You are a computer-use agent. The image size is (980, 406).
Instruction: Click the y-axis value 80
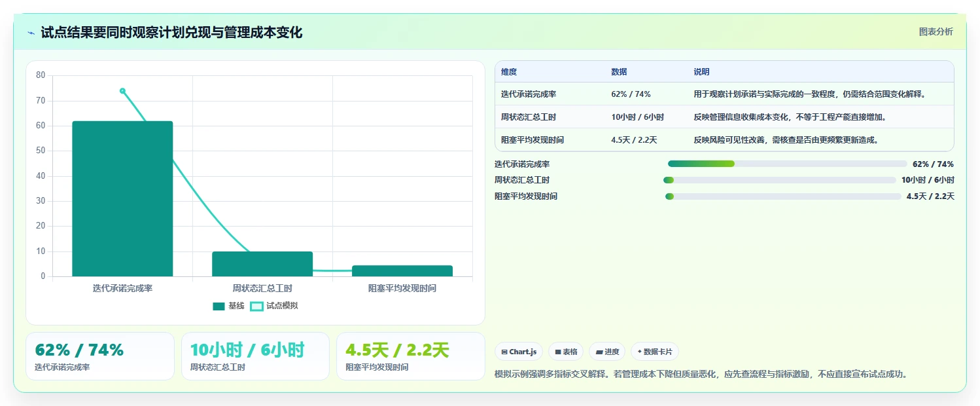tap(41, 75)
